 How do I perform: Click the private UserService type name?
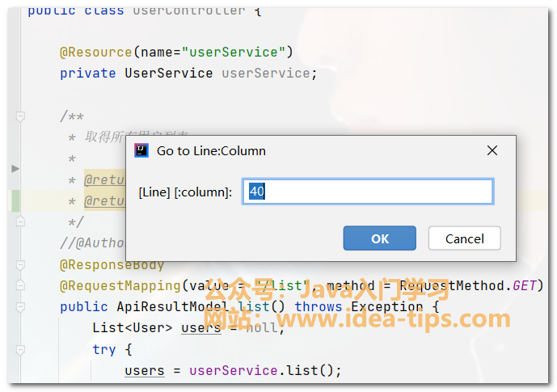(168, 74)
